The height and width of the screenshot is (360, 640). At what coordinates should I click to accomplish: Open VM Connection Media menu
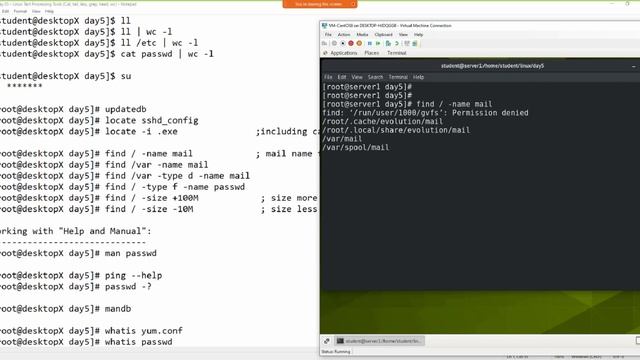pos(362,35)
